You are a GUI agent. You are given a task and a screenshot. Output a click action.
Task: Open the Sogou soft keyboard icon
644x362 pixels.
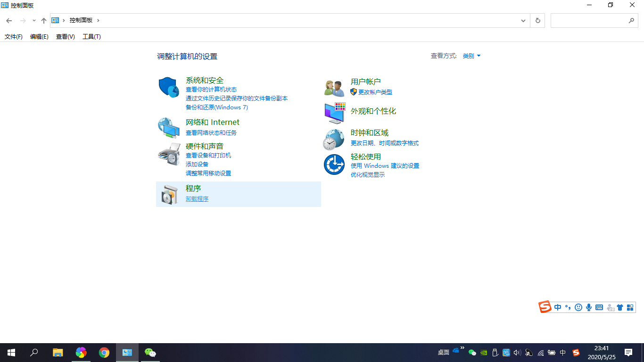click(x=599, y=307)
